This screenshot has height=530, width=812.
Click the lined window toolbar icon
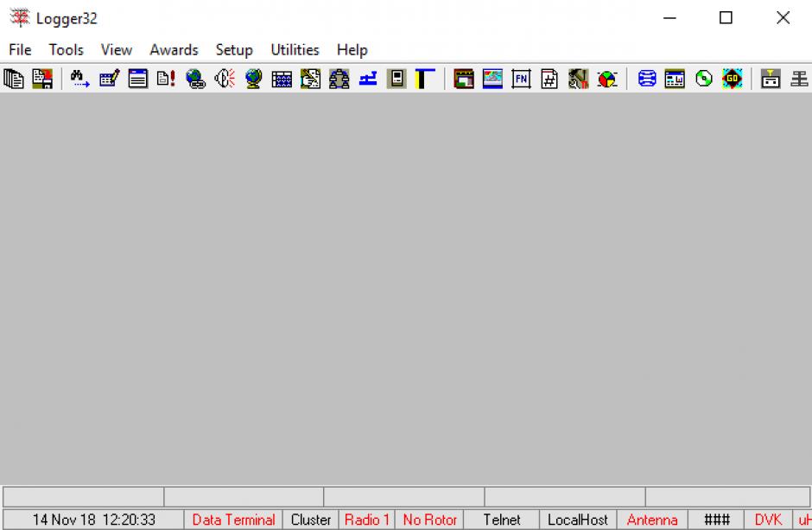(137, 79)
